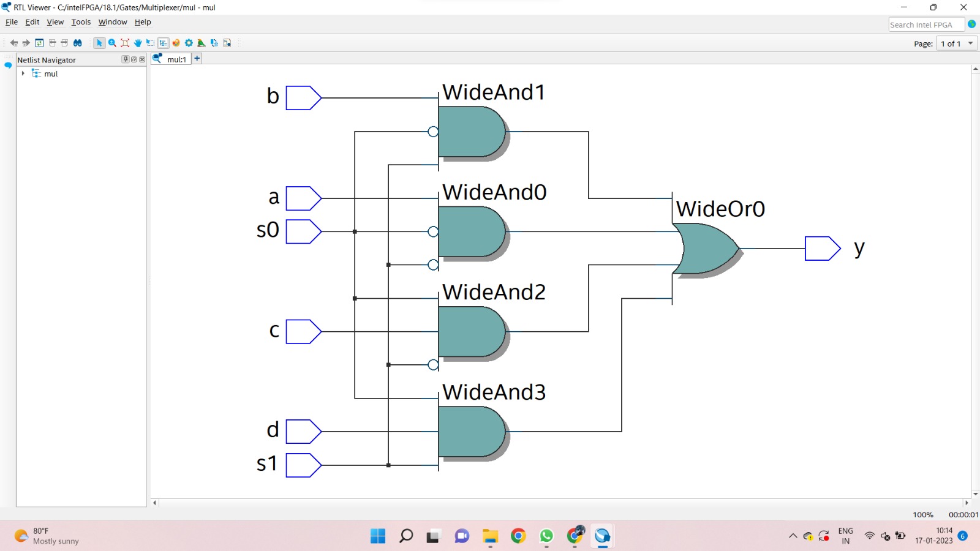Select the s0 input pin
Screen dimensions: 980x551
point(304,231)
